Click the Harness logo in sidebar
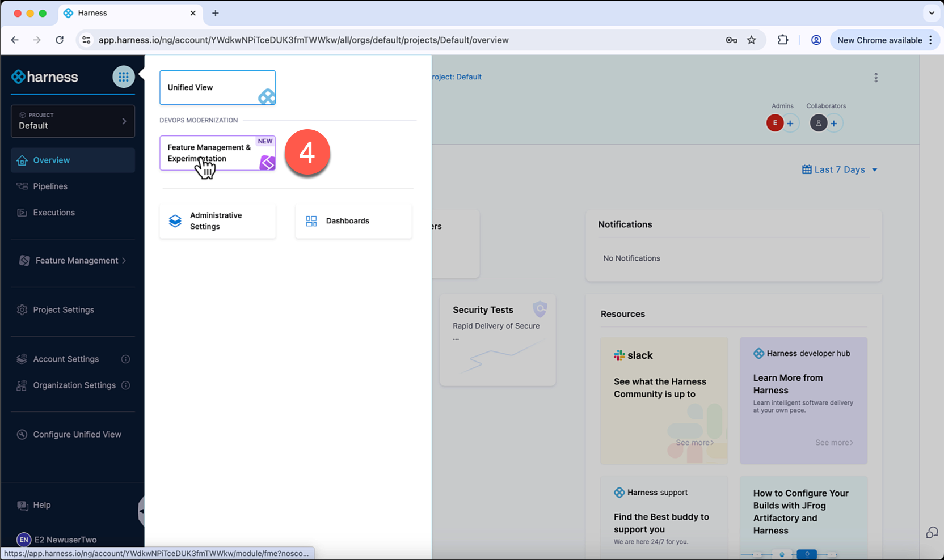944x560 pixels. click(x=45, y=77)
